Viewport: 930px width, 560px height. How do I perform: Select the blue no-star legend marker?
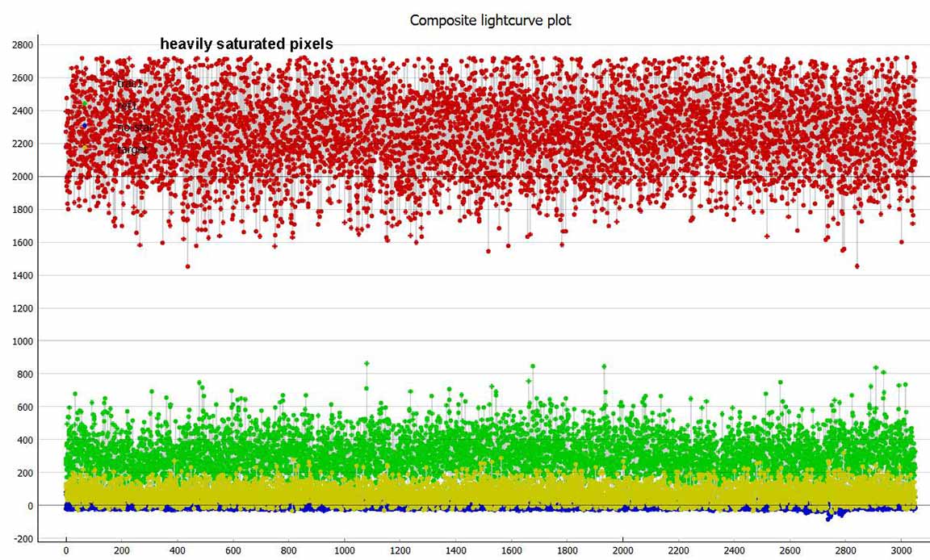coord(85,126)
